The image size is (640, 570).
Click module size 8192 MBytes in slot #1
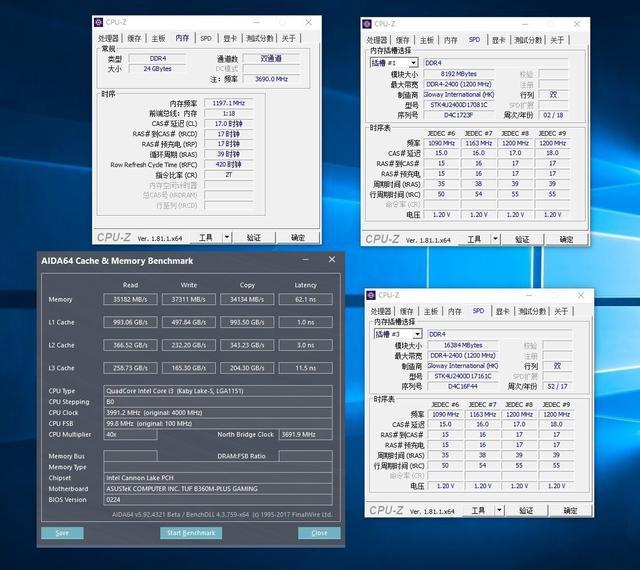[459, 74]
